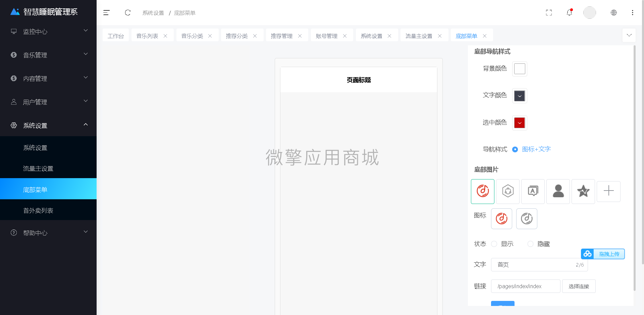The width and height of the screenshot is (644, 315).
Task: Close the 音乐列表 tab
Action: 165,36
